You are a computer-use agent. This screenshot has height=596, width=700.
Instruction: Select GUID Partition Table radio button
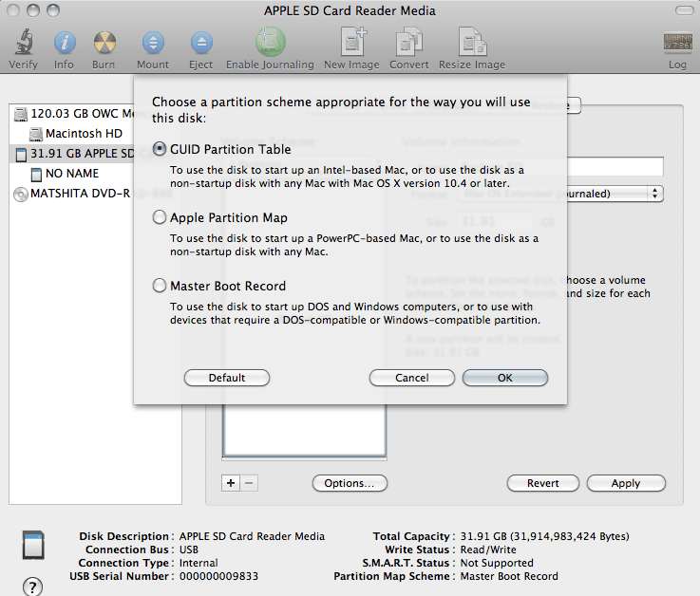point(160,149)
